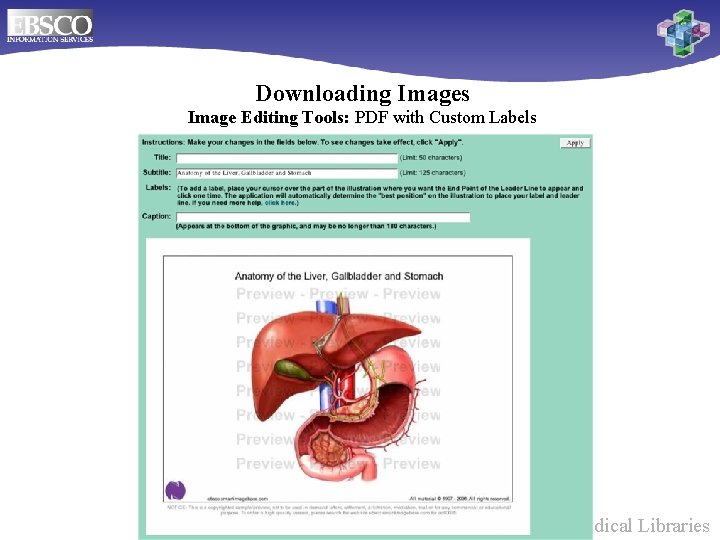720x540 pixels.
Task: Click the Instructions text line
Action: 302,142
